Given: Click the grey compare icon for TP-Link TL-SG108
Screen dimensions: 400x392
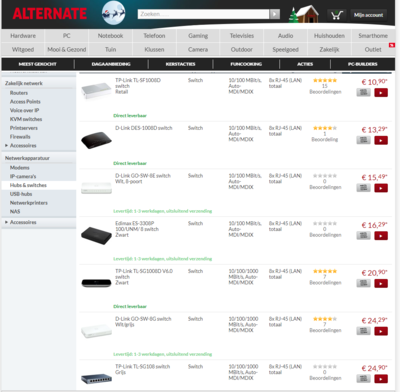Looking at the screenshot, I should coord(363,379).
